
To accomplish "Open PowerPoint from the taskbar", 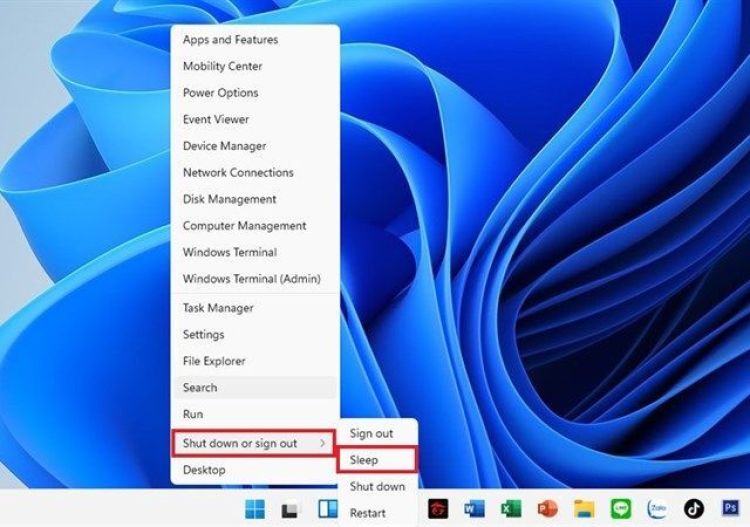I will coord(547,508).
